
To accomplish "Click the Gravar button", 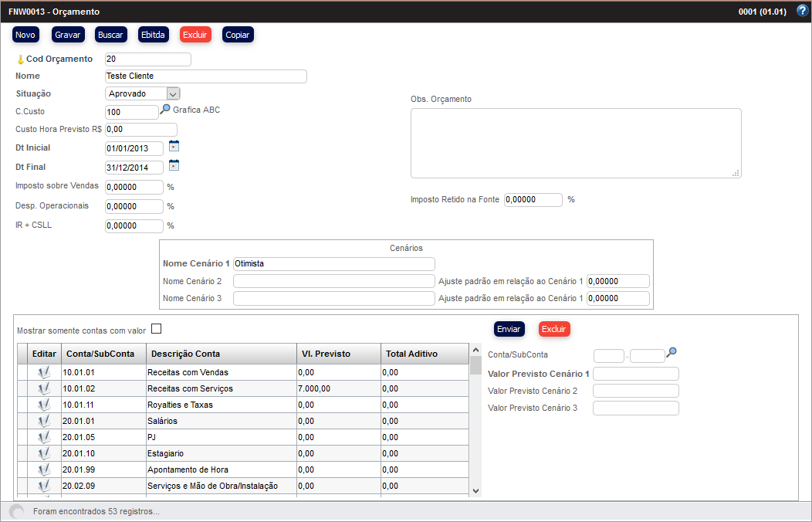I will pyautogui.click(x=68, y=35).
